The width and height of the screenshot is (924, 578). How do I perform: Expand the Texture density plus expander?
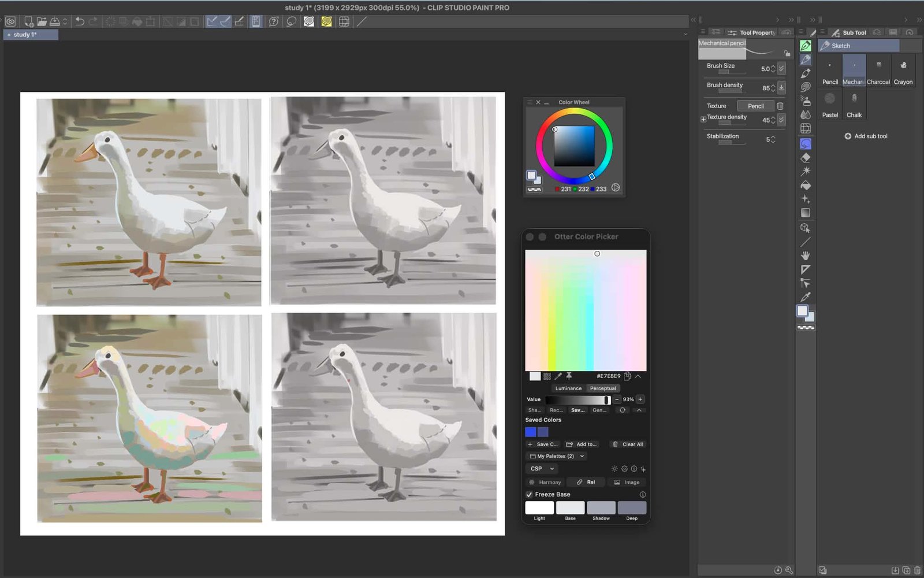pyautogui.click(x=703, y=120)
